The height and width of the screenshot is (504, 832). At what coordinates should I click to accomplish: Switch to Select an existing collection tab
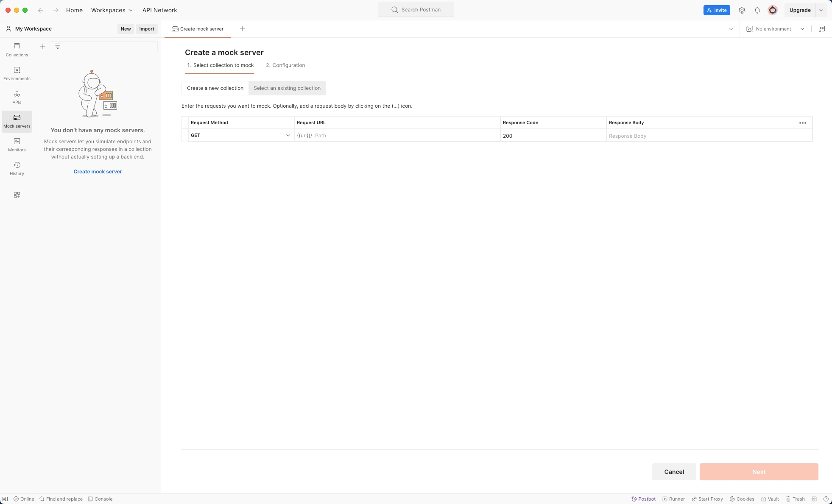[287, 88]
